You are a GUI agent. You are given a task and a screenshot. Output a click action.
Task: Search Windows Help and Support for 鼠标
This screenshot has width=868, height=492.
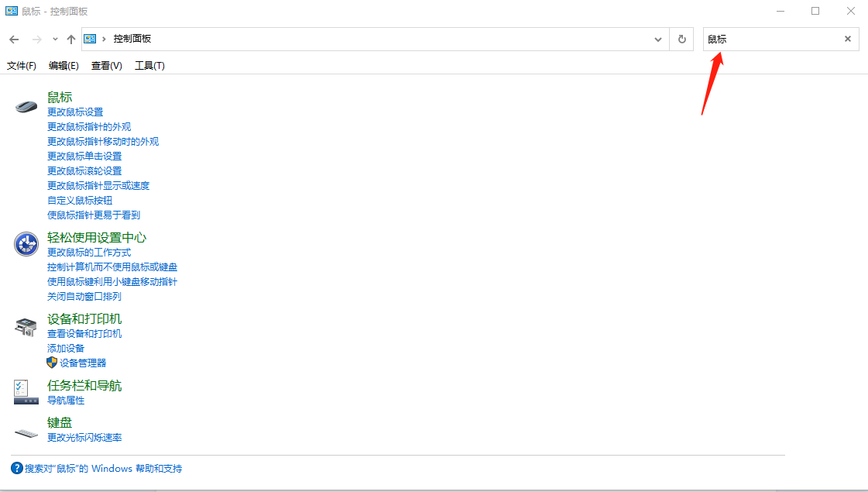104,468
